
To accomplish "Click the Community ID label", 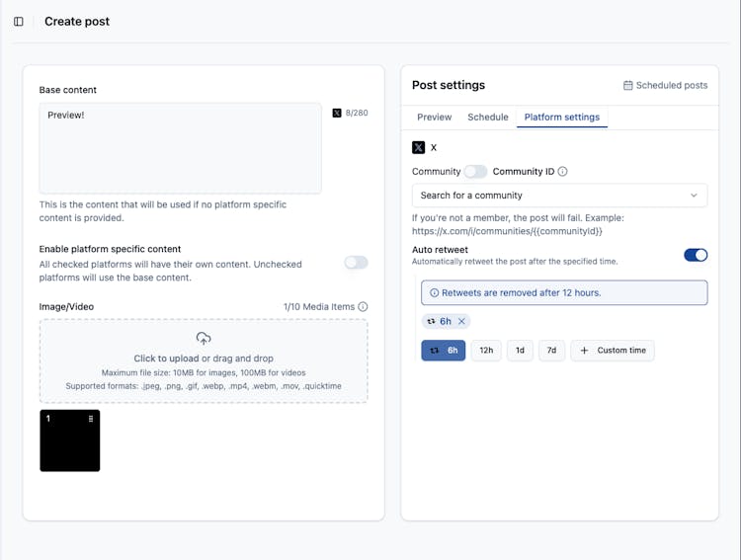I will point(523,172).
